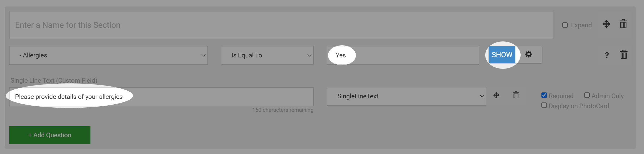Click the Single Line Text (Custom Field) label
Screen dimensions: 644x154
coord(54,81)
